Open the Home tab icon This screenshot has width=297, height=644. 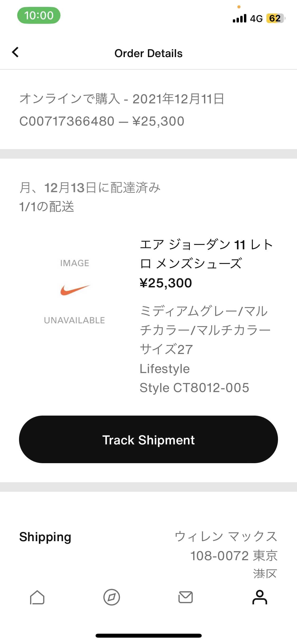pyautogui.click(x=37, y=597)
